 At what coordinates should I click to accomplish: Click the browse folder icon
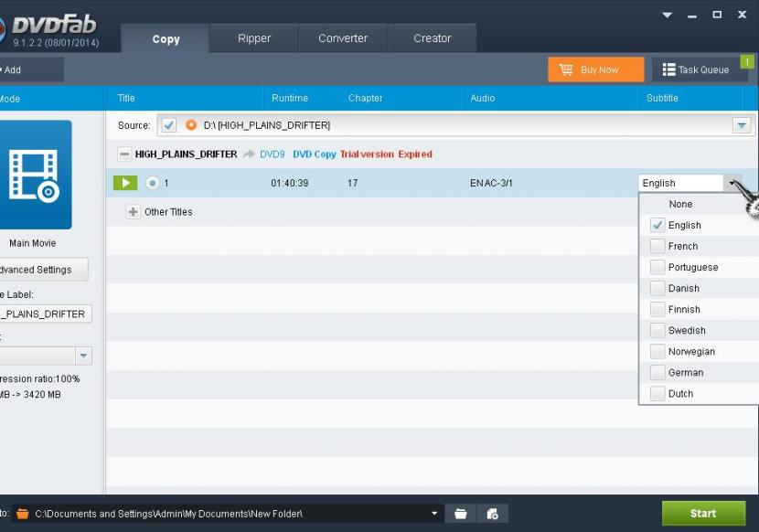[x=460, y=514]
